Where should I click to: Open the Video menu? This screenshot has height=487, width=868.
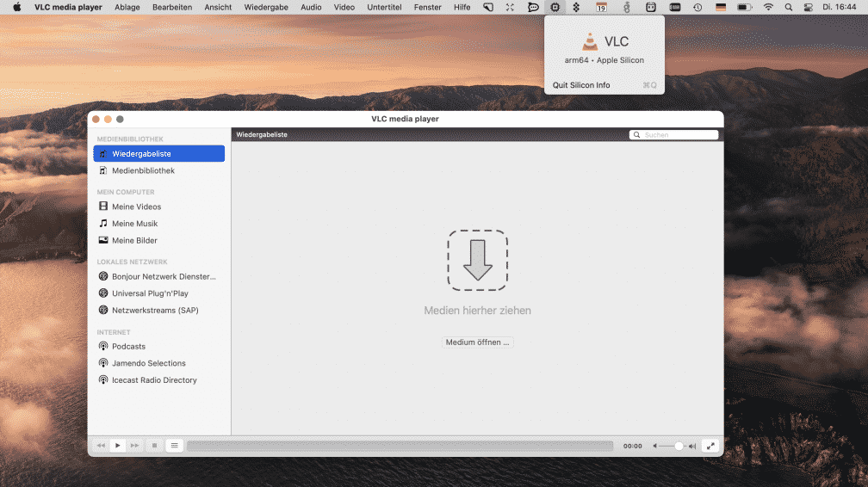[x=344, y=7]
